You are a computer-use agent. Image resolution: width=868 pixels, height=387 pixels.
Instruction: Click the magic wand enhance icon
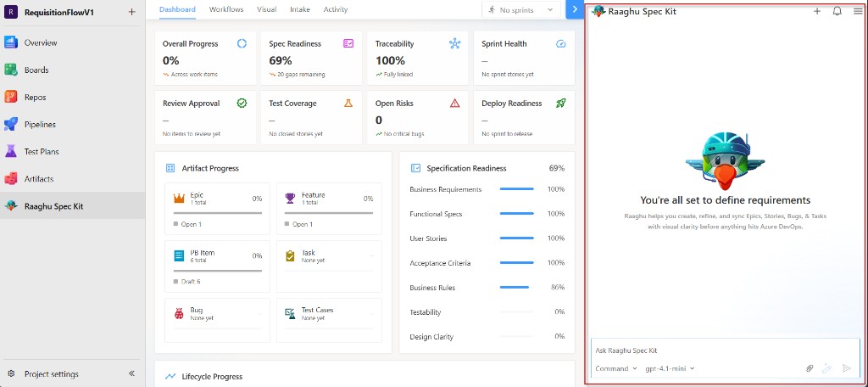pyautogui.click(x=827, y=368)
